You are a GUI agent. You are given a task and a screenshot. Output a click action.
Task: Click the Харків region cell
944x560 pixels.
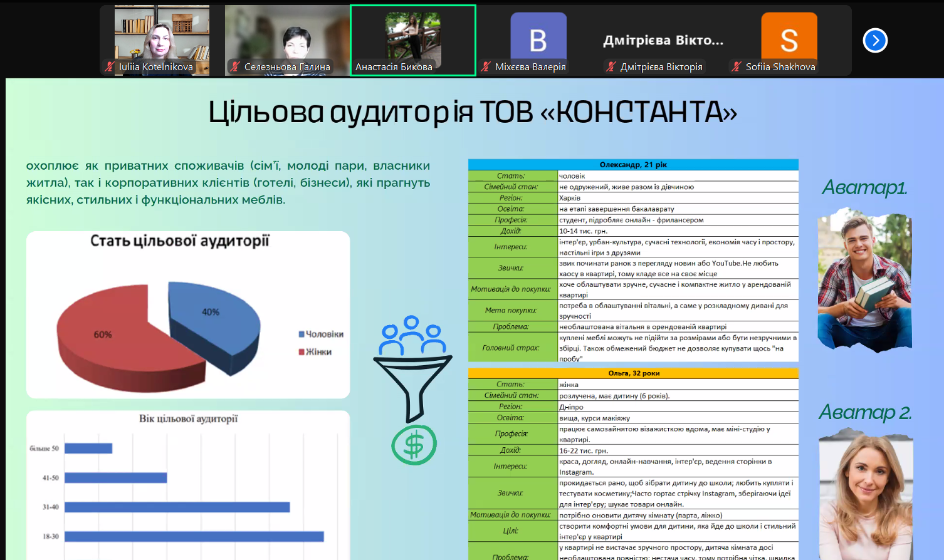click(x=678, y=198)
